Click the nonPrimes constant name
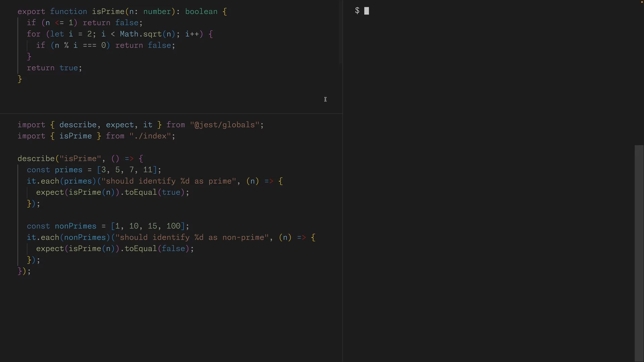644x362 pixels. coord(75,226)
